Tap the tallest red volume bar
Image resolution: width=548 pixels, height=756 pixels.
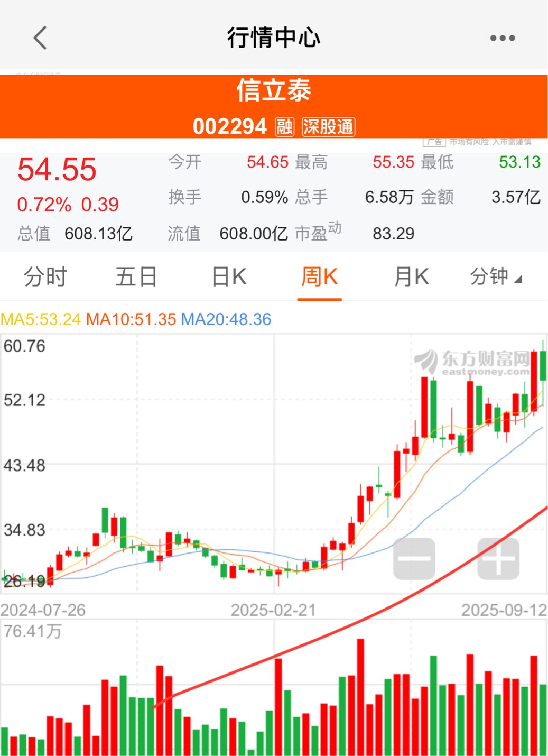pyautogui.click(x=361, y=697)
